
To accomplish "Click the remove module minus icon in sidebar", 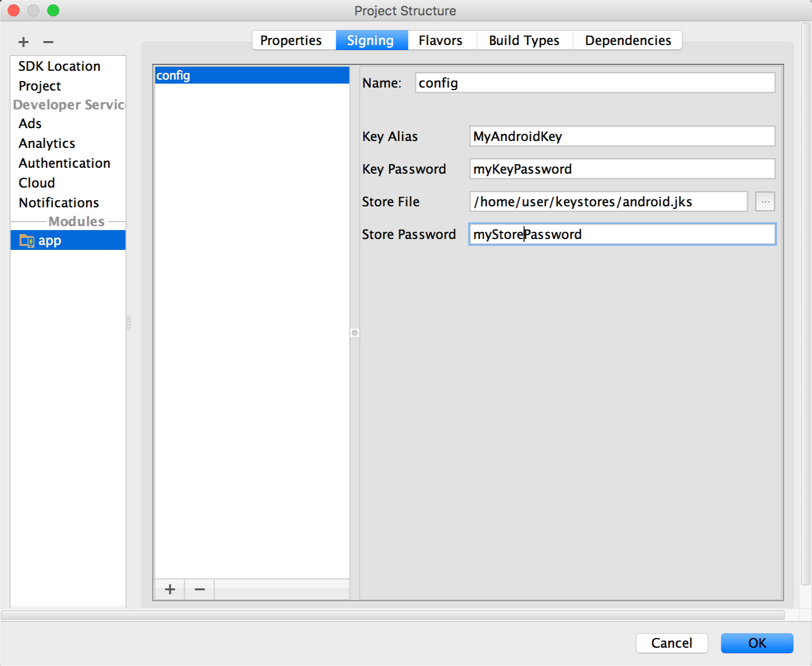I will [x=48, y=42].
